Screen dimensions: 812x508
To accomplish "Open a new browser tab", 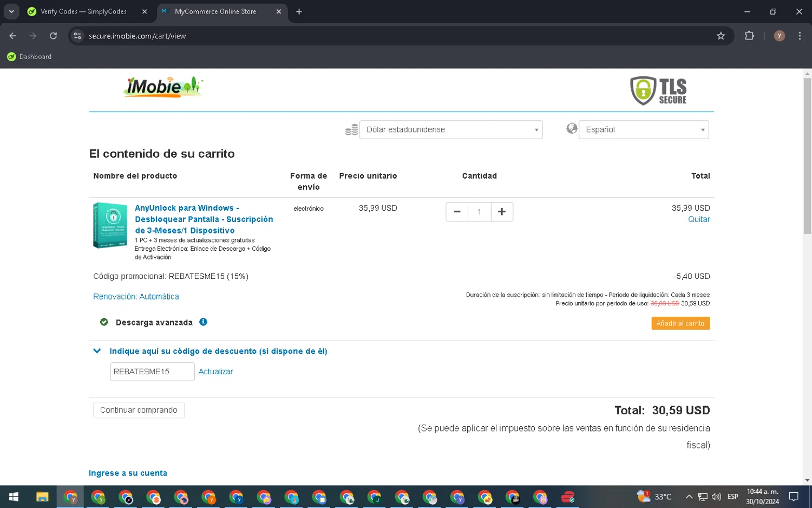I will (299, 11).
